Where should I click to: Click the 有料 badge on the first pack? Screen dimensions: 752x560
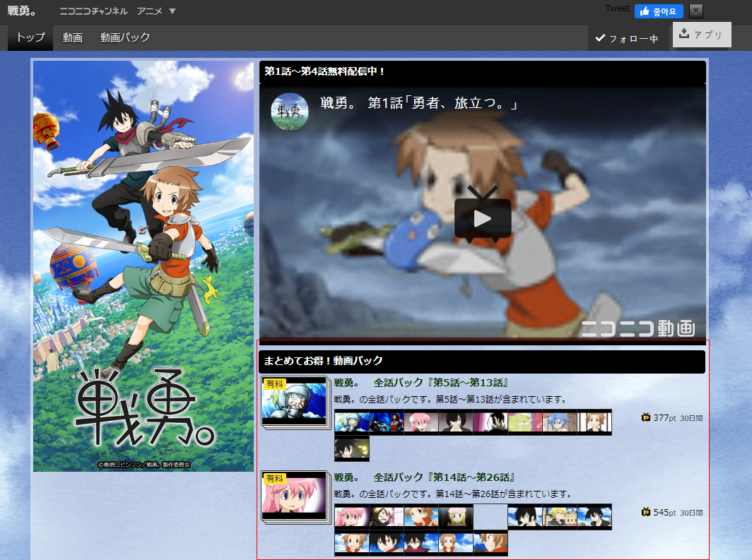274,383
